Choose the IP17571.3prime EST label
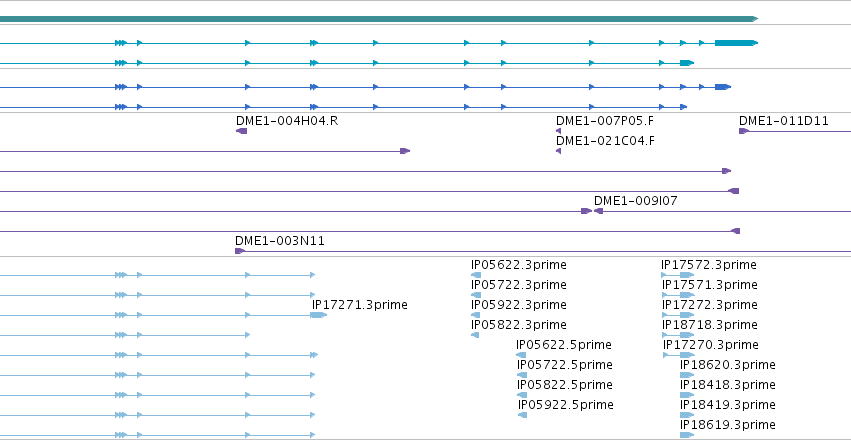Image resolution: width=851 pixels, height=440 pixels. click(709, 285)
